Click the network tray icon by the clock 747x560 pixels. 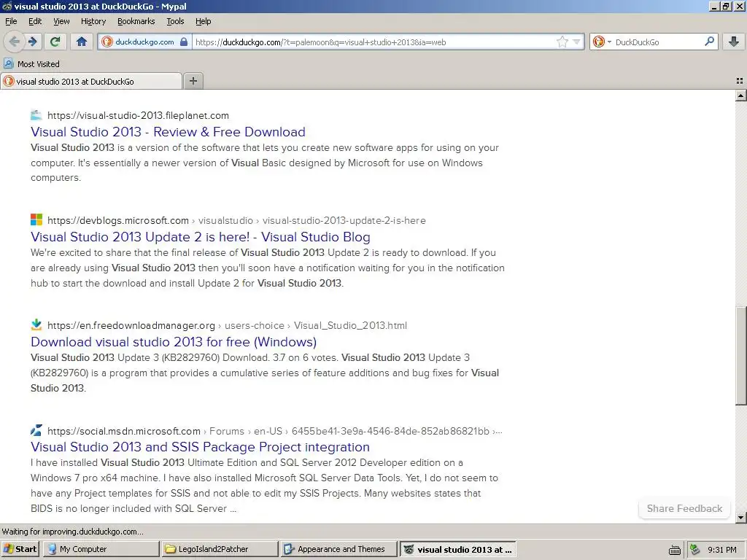[x=694, y=550]
